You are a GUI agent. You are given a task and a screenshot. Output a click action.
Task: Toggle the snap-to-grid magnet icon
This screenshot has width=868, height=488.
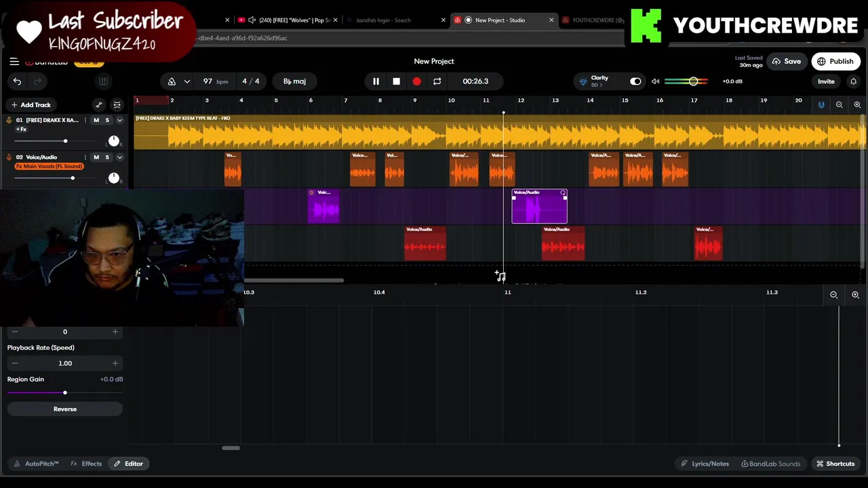pos(821,105)
